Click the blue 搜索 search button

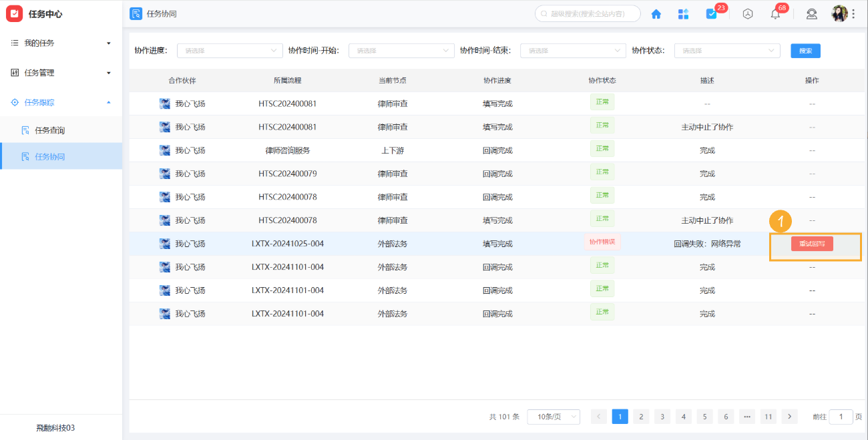pyautogui.click(x=805, y=50)
